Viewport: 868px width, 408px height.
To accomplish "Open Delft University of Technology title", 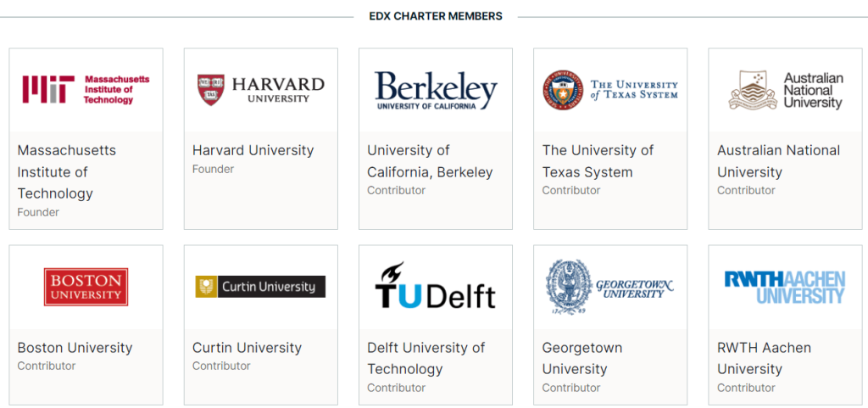I will pyautogui.click(x=426, y=358).
